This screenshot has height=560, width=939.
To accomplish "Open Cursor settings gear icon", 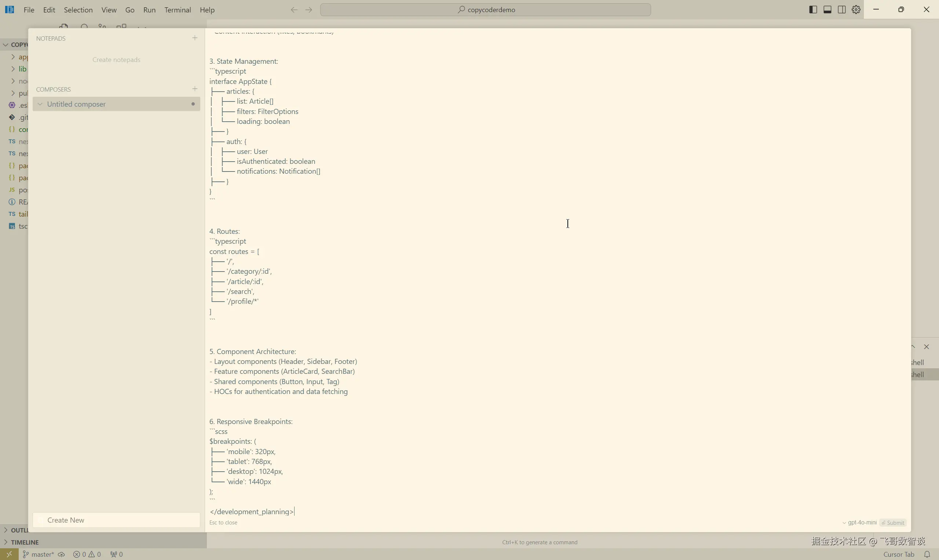I will [x=856, y=10].
